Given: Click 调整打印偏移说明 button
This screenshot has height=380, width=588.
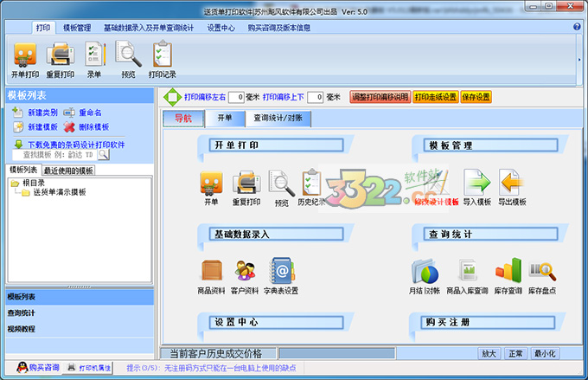Looking at the screenshot, I should point(380,97).
